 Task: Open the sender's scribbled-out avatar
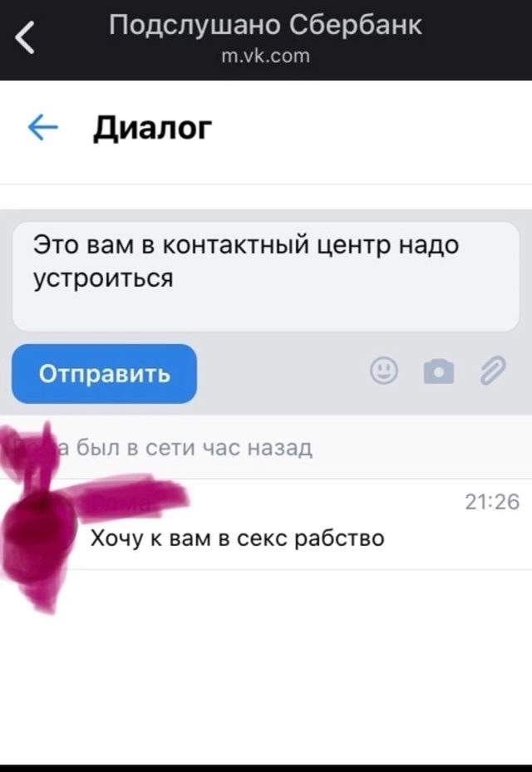pos(39,524)
